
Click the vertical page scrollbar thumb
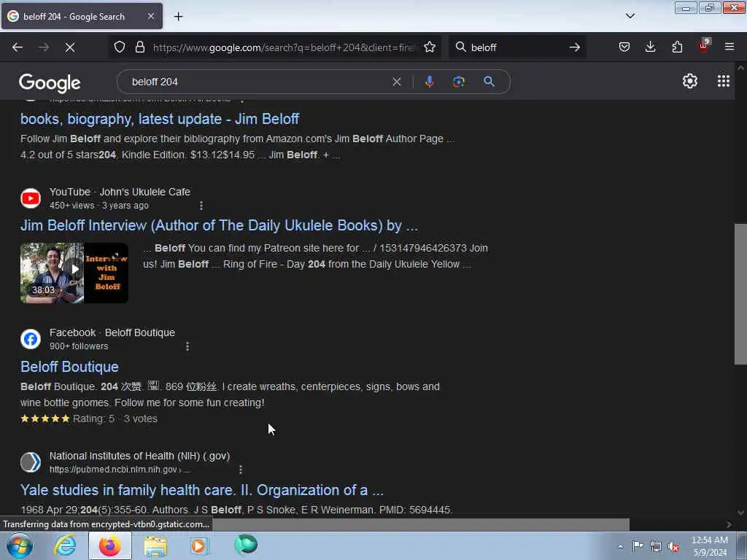tap(740, 294)
